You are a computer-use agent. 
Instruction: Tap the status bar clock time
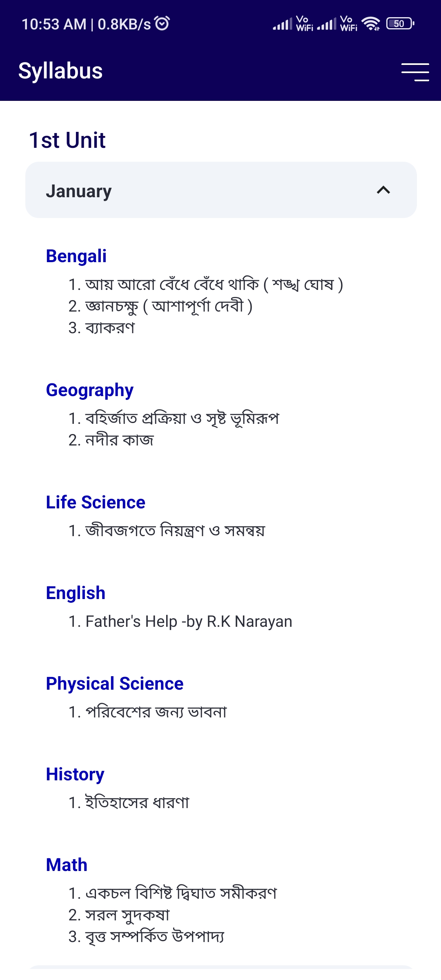pos(54,24)
